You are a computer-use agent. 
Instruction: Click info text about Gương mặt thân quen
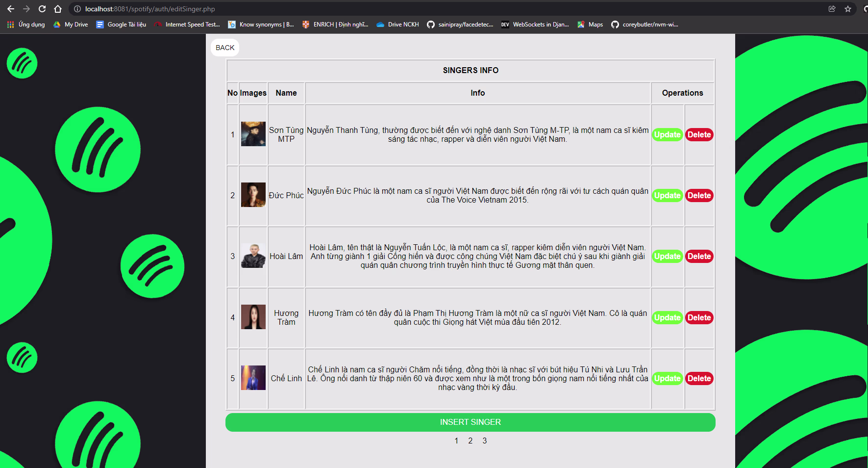478,256
